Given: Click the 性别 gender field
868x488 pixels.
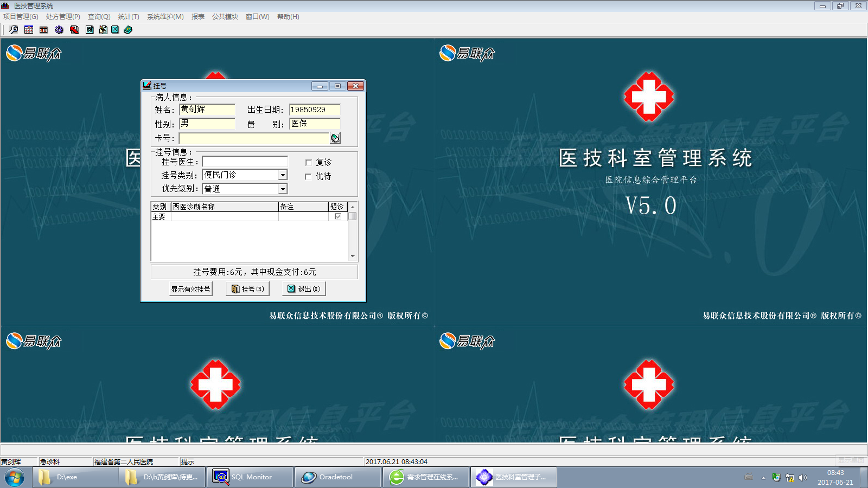Looking at the screenshot, I should [207, 124].
